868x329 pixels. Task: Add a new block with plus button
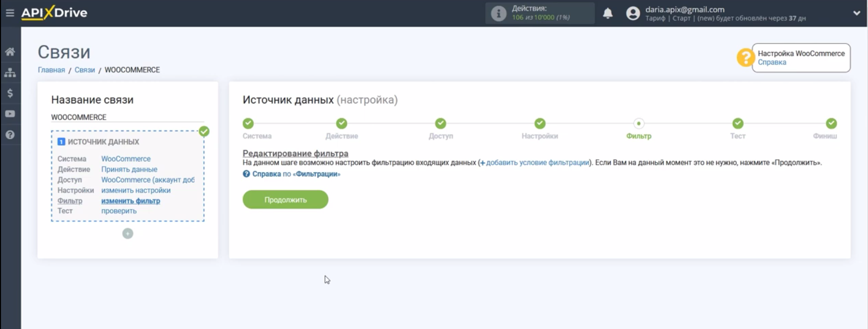pyautogui.click(x=128, y=233)
